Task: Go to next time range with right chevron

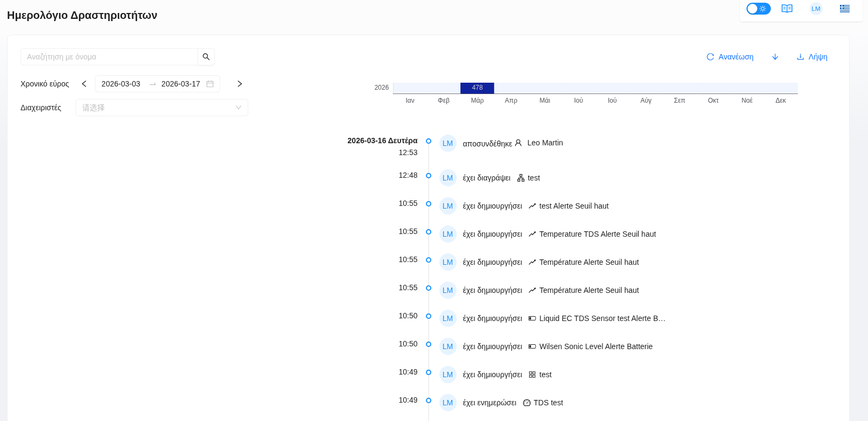Action: [240, 84]
